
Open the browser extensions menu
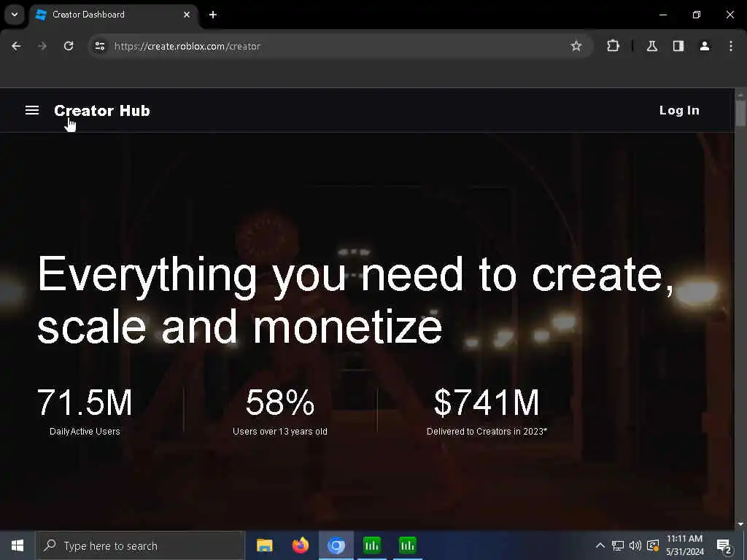pyautogui.click(x=613, y=46)
